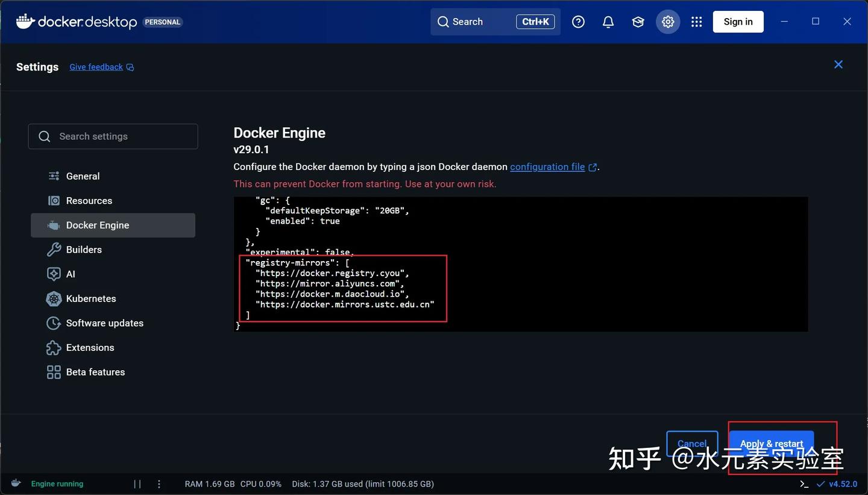Open the terminal from the status bar icon
Screen dimensions: 868x495
coord(804,483)
